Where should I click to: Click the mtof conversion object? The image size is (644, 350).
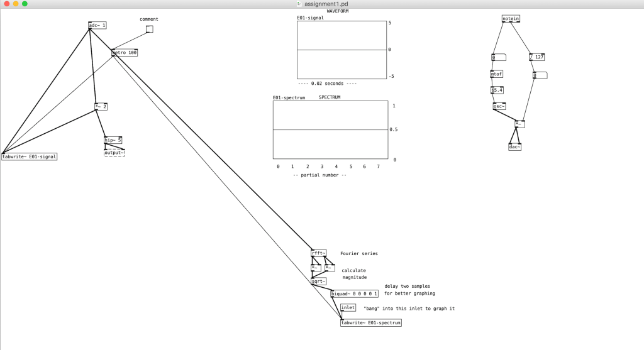[x=497, y=74]
